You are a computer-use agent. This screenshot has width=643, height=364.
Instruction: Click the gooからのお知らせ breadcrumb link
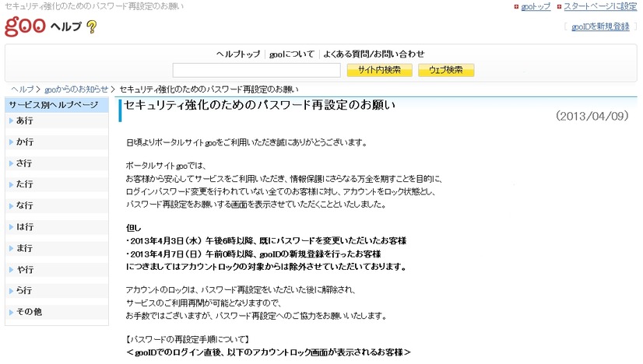tap(76, 89)
